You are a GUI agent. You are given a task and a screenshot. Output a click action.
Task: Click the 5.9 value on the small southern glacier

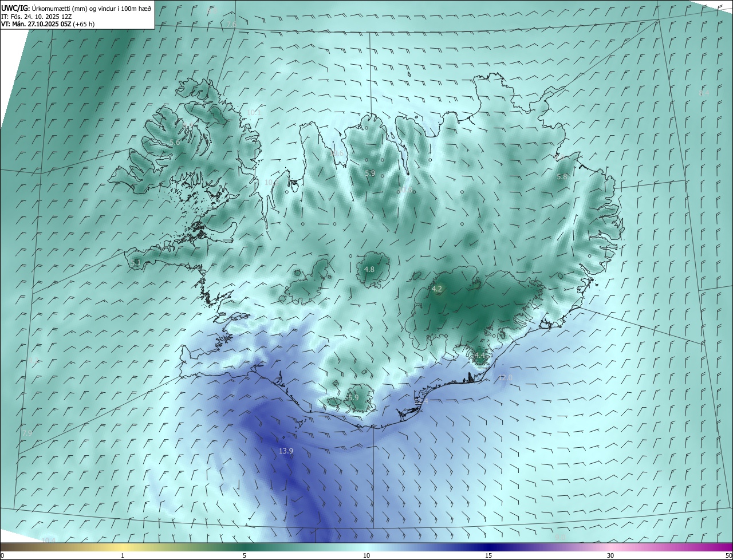tap(353, 397)
